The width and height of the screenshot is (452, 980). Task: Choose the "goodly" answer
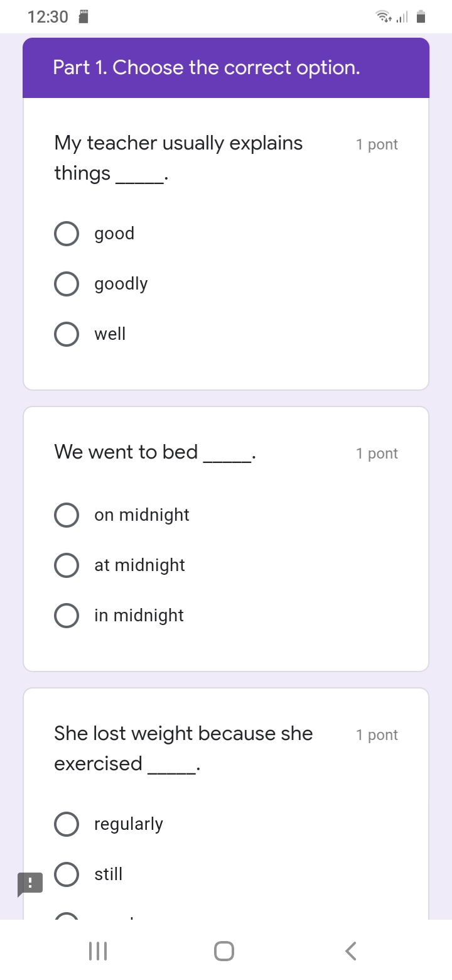(x=67, y=283)
